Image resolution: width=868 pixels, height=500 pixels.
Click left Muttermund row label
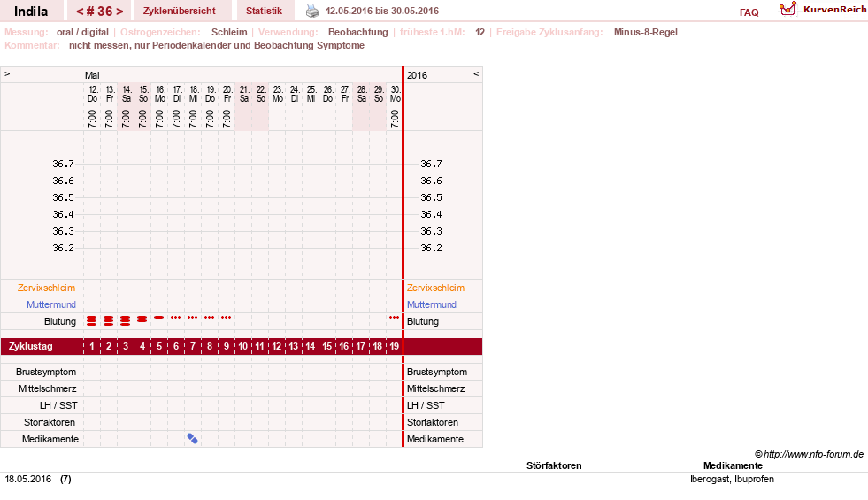point(51,304)
